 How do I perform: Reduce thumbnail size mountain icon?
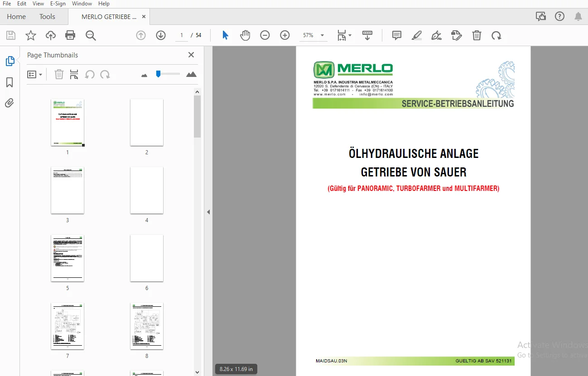point(145,75)
